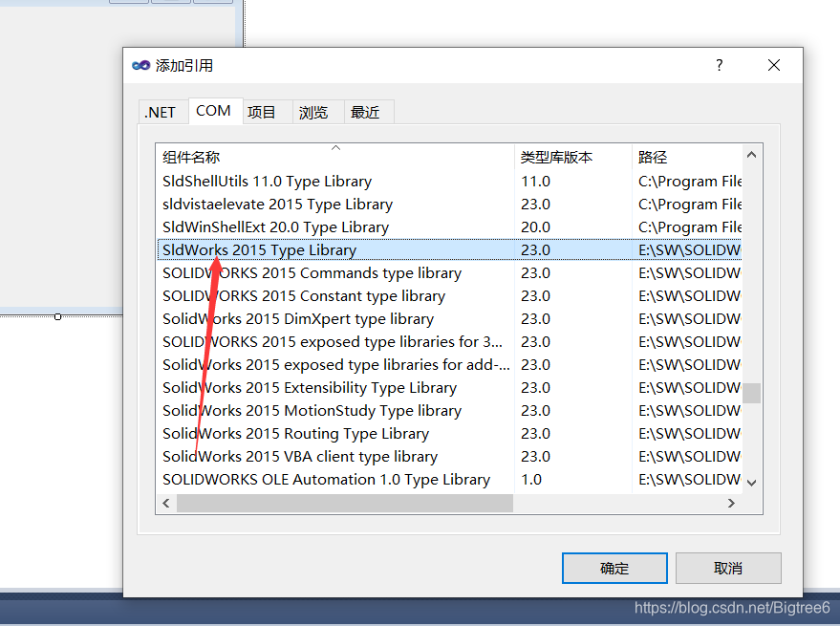The height and width of the screenshot is (626, 840).
Task: Click the vertical scrollbar down arrow
Action: 752,483
